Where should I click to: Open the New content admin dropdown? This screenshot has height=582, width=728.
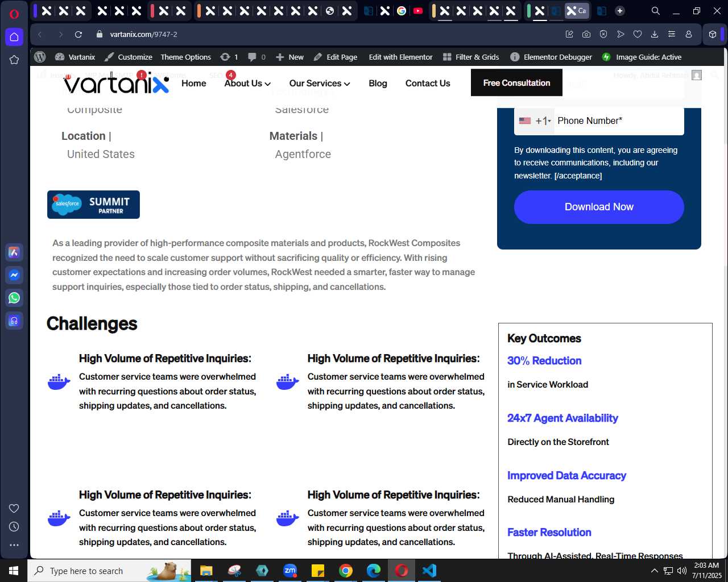point(289,57)
